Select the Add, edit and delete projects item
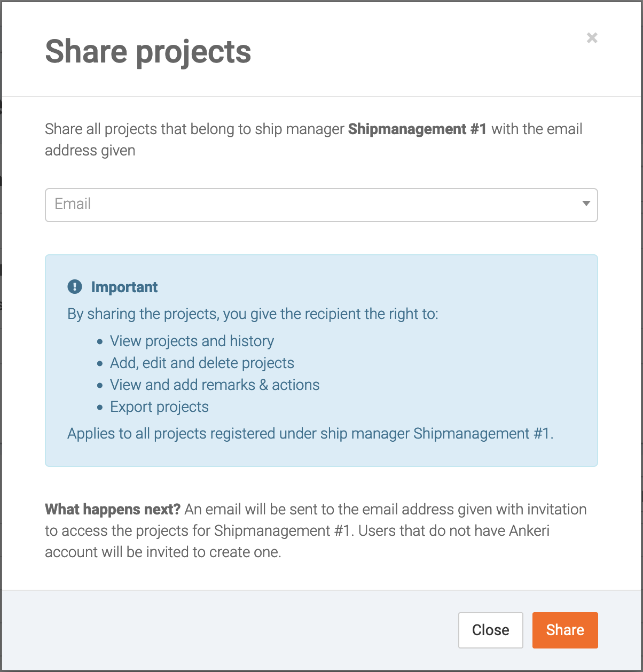Viewport: 643px width, 672px height. [202, 363]
